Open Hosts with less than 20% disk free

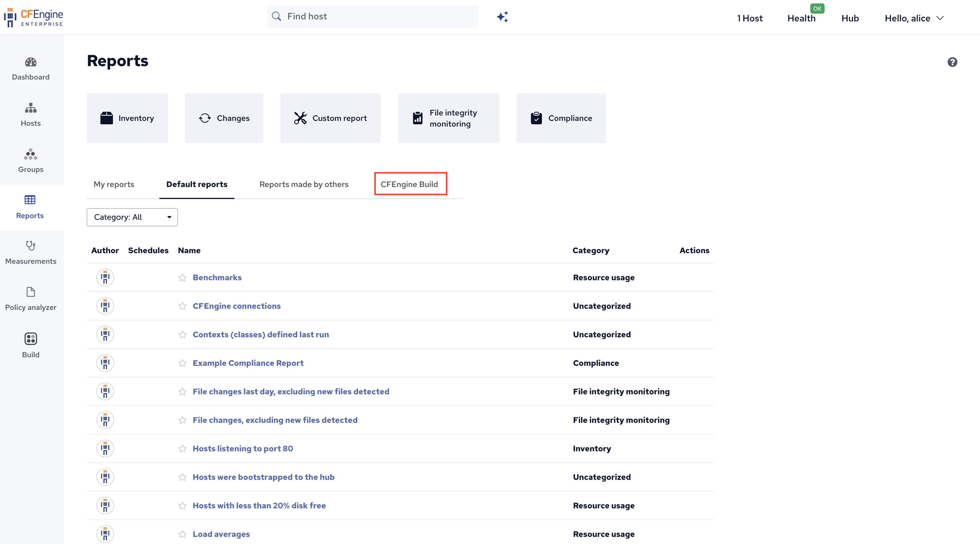coord(260,506)
